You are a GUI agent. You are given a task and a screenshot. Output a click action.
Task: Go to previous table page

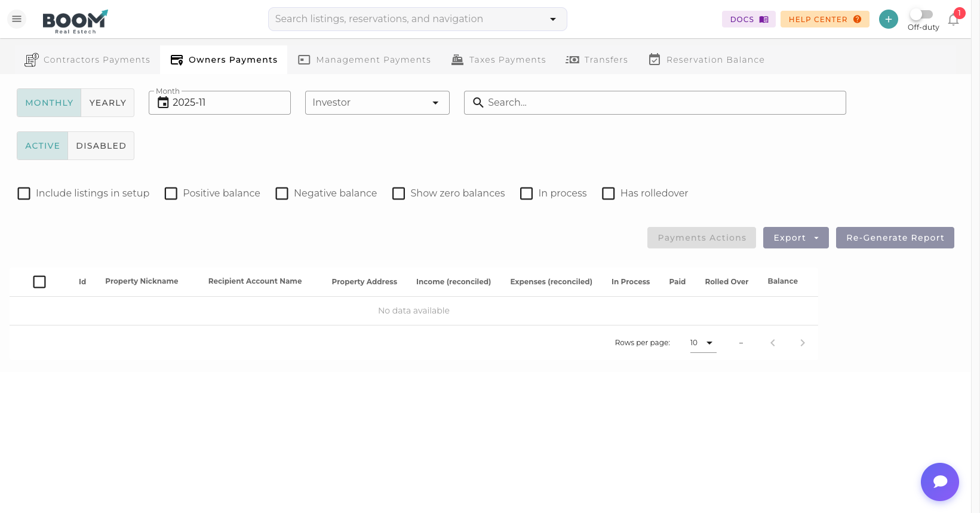pos(773,343)
